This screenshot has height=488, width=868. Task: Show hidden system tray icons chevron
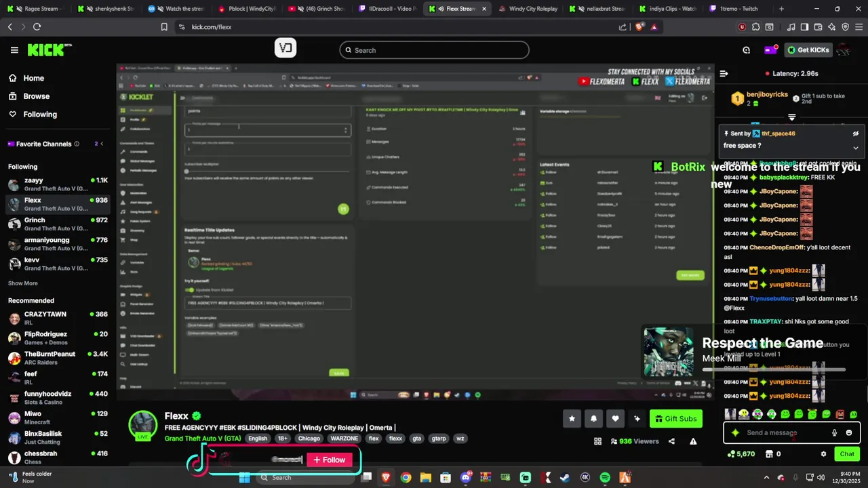point(767,478)
